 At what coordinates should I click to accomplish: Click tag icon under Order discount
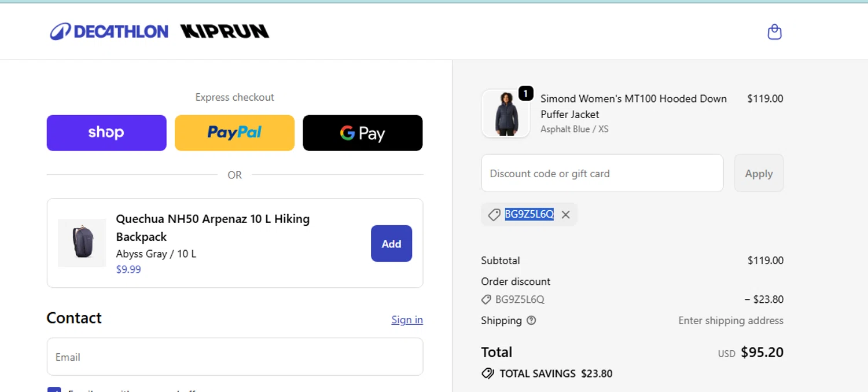pos(486,300)
